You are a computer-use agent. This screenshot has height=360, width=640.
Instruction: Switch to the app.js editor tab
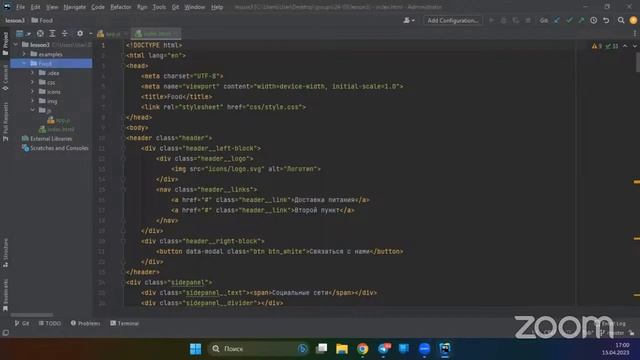tap(111, 34)
